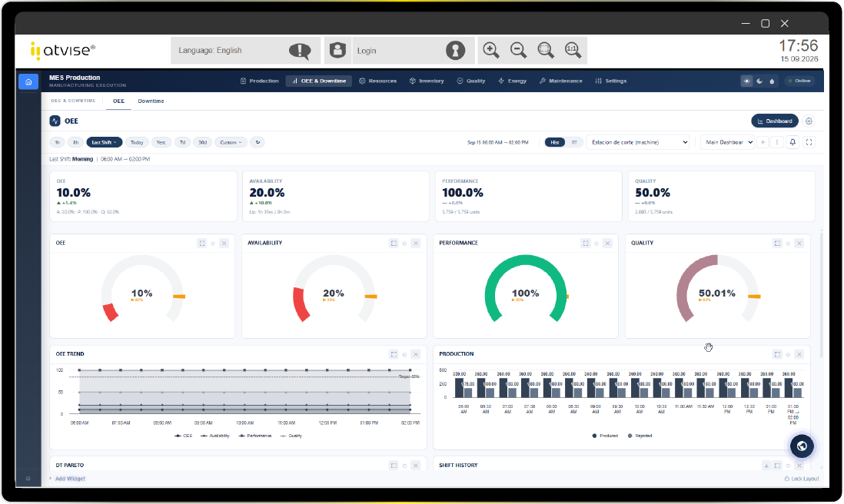Screen dimensions: 844x504
Task: Select the Today time range
Action: pyautogui.click(x=137, y=143)
